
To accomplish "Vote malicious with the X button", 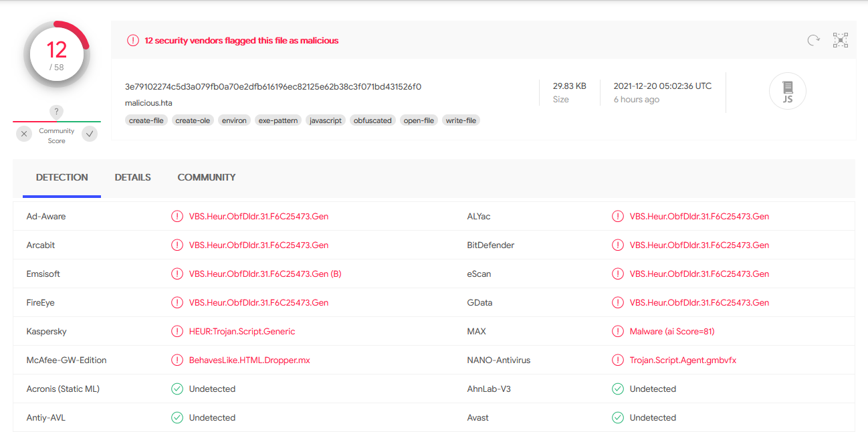I will (24, 134).
